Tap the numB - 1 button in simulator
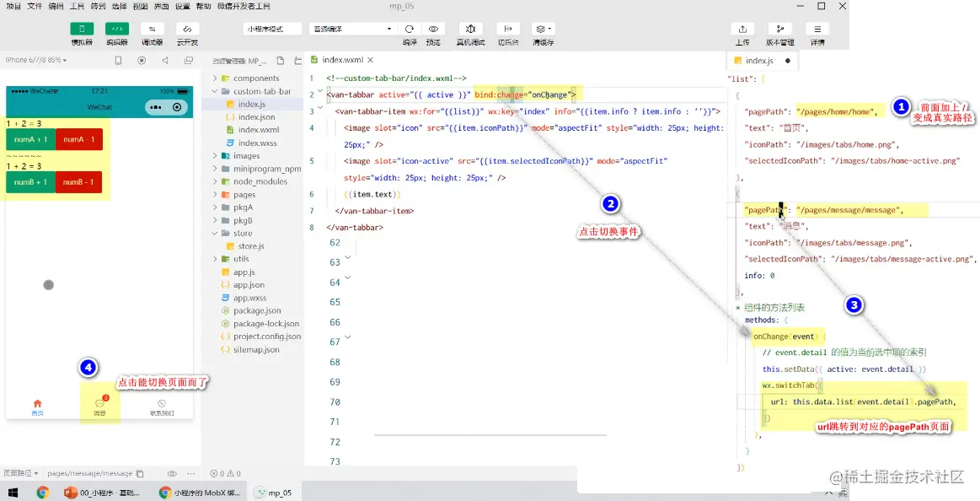980x501 pixels. tap(78, 182)
